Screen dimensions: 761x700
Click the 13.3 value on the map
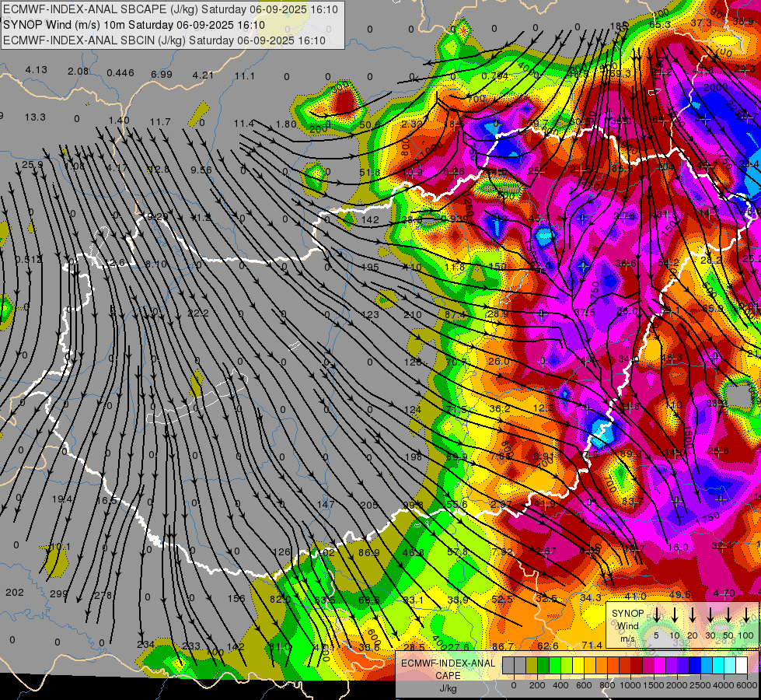click(35, 117)
